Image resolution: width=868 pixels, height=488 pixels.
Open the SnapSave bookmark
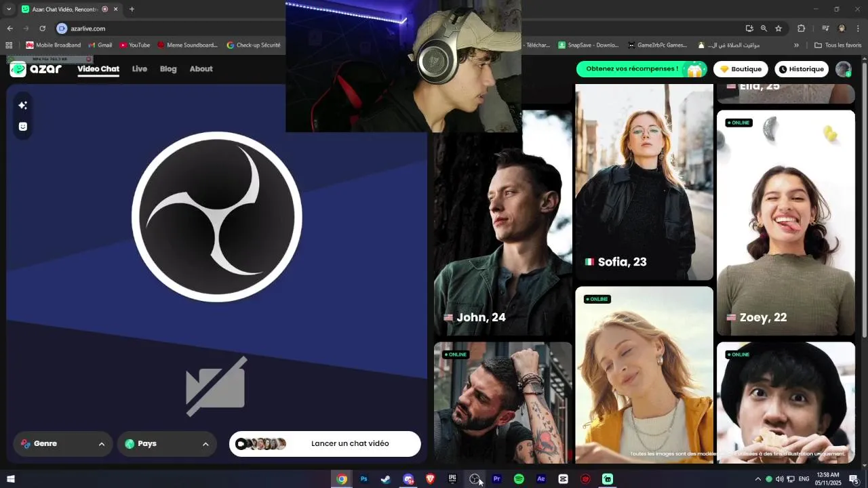(x=589, y=45)
